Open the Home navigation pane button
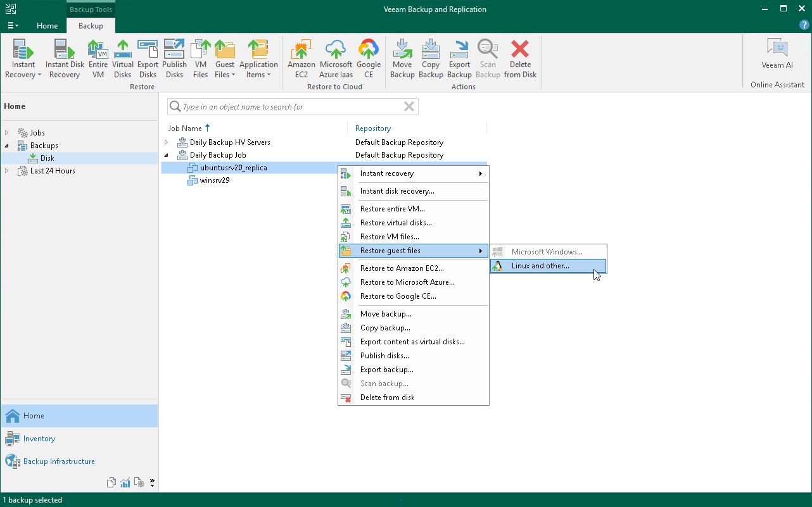The image size is (812, 507). [79, 416]
